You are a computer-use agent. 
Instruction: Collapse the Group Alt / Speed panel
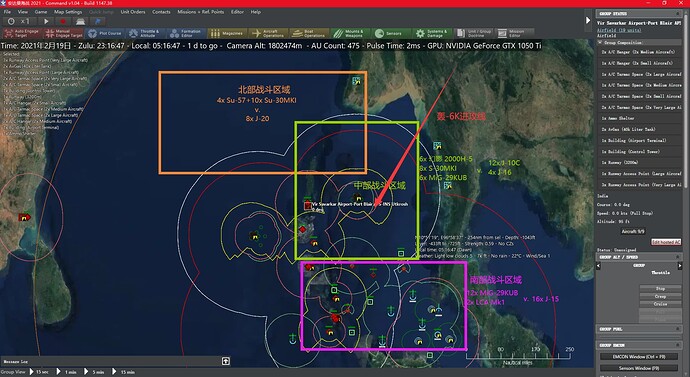click(678, 256)
